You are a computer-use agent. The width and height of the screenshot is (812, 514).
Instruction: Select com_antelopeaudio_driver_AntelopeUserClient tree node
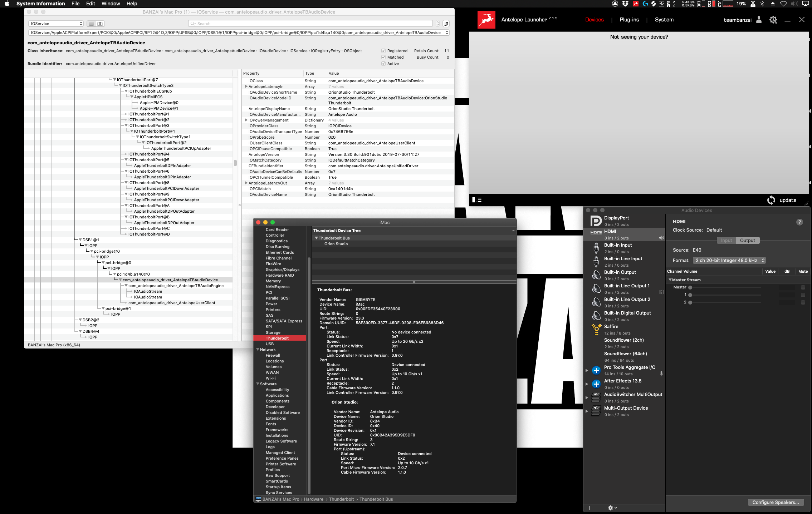(x=172, y=303)
